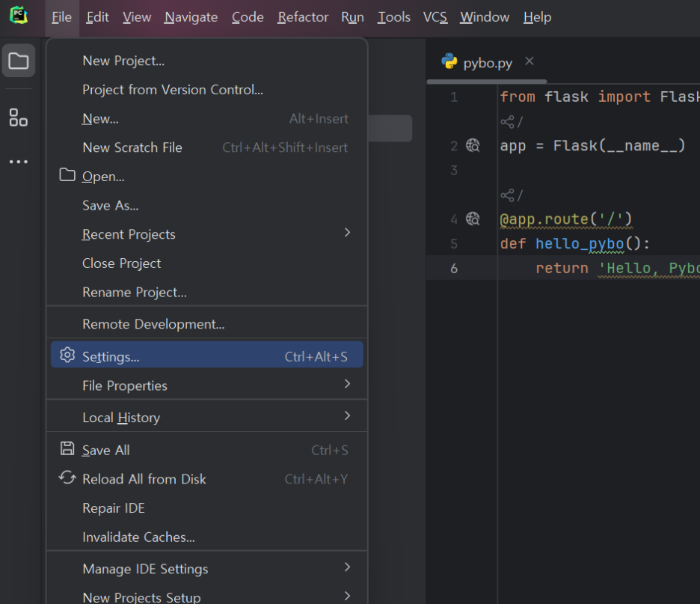This screenshot has width=700, height=604.
Task: Switch to the pybo.py editor tab
Action: (x=488, y=63)
